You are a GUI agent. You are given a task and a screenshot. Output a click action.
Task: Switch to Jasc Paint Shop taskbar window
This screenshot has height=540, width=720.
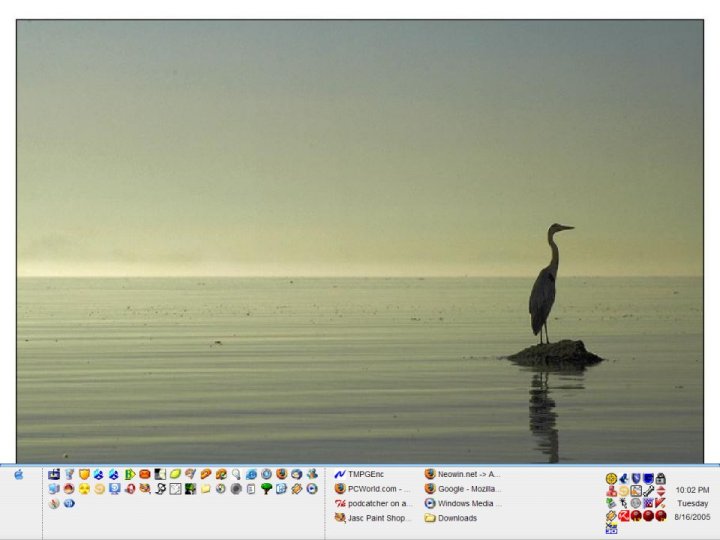[372, 518]
